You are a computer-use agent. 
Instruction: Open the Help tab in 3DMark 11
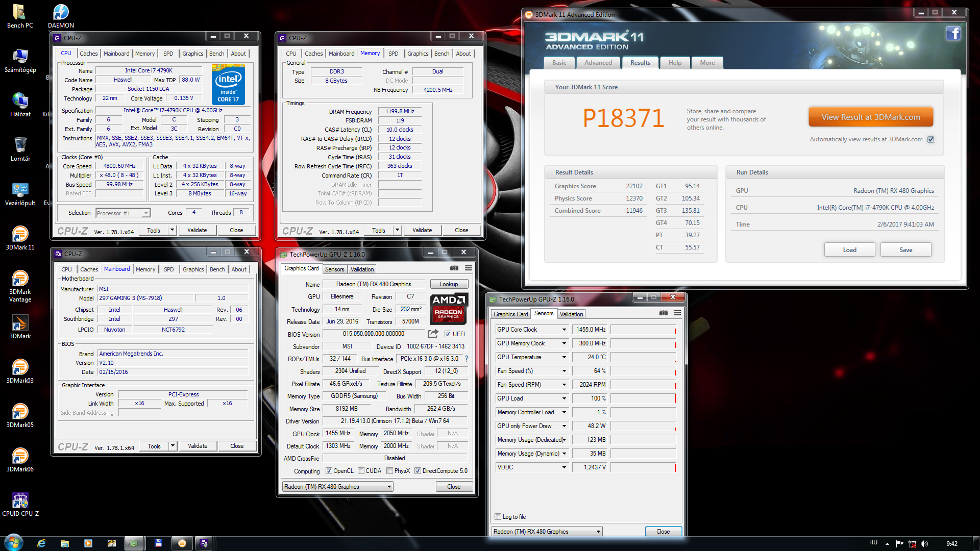point(675,63)
